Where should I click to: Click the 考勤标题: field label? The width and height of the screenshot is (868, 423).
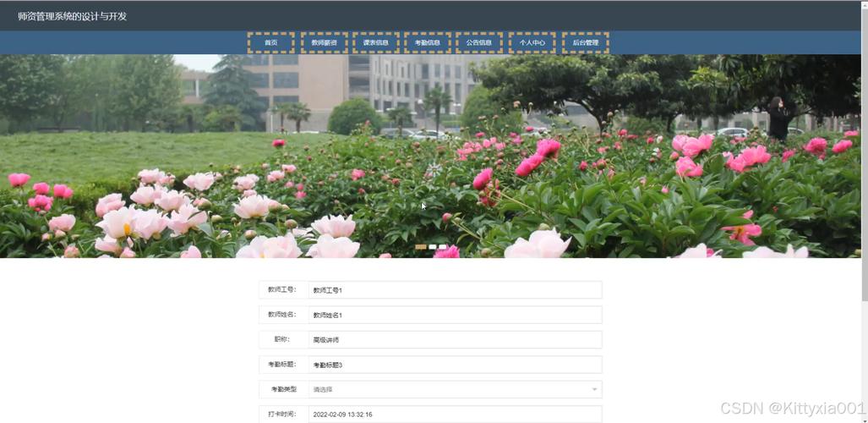(282, 365)
